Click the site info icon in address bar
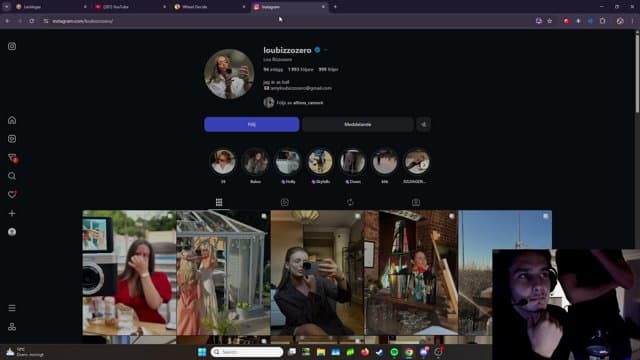Screen dimensions: 640x360 click(46, 21)
